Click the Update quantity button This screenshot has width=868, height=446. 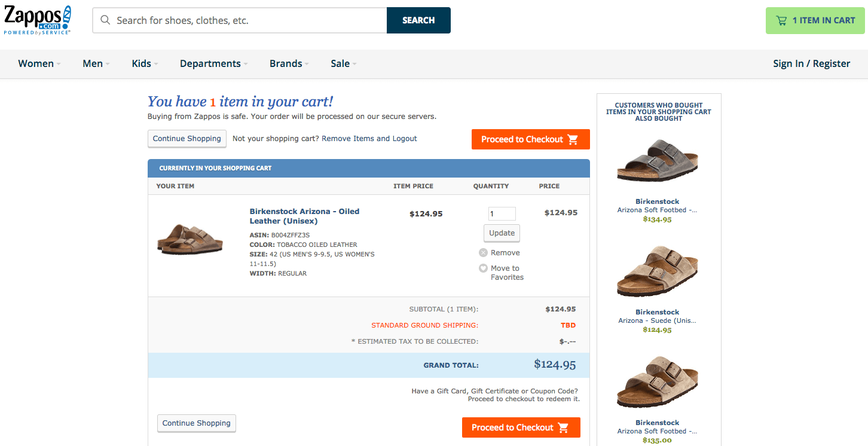click(502, 233)
